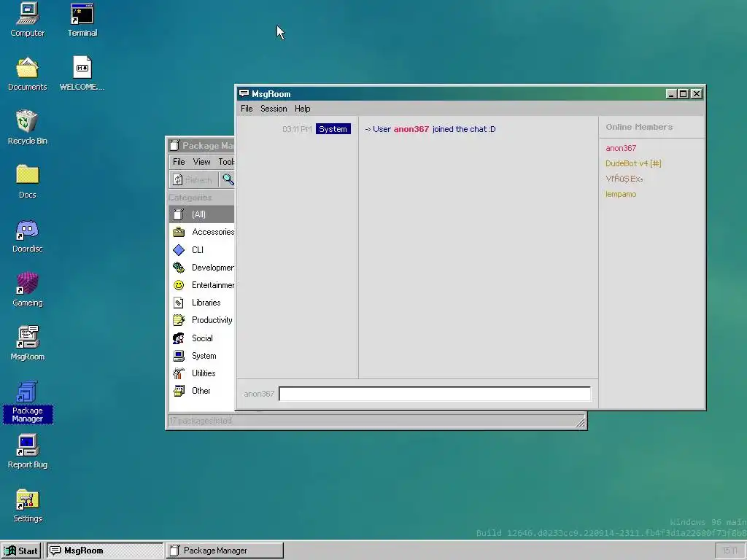Launch the Gameing shortcut icon

coord(27,289)
